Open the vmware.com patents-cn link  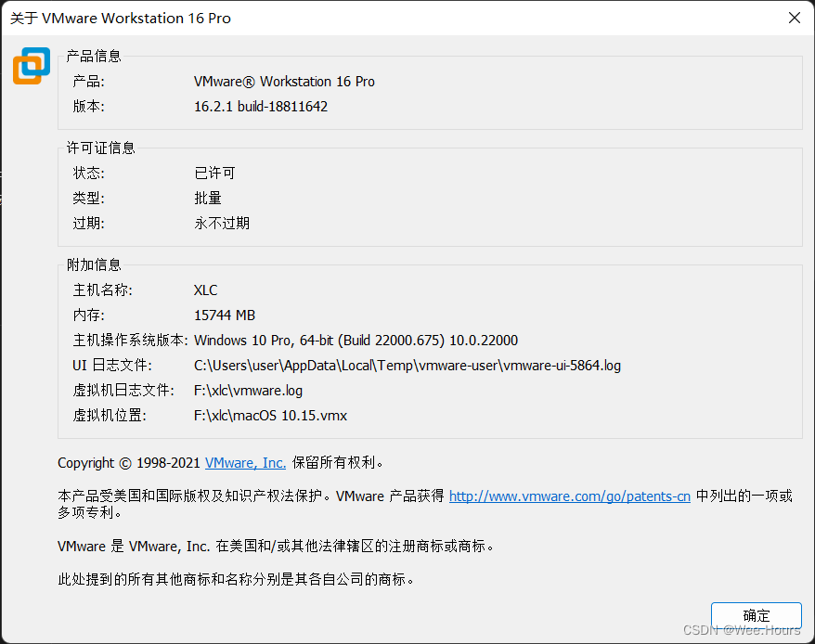[x=570, y=496]
